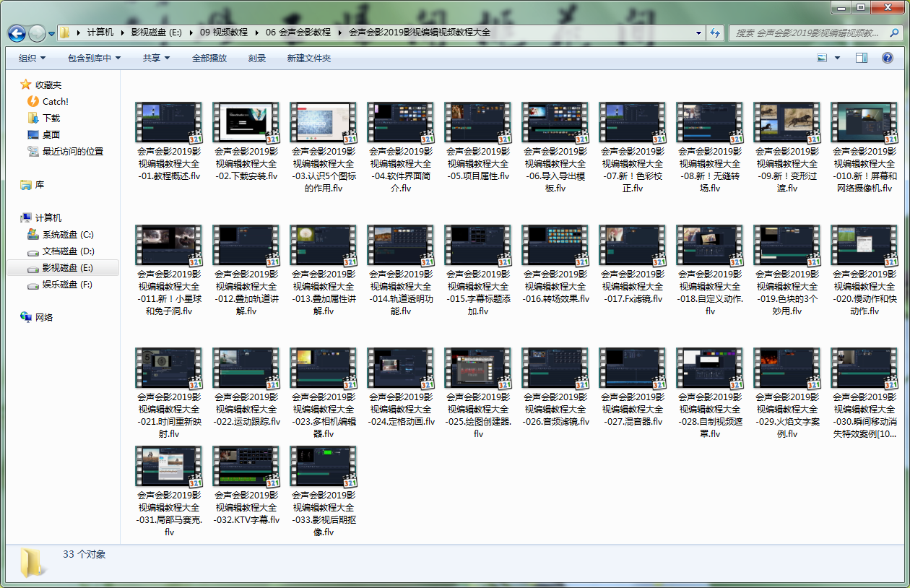
Task: Open the address bar history dropdown arrow
Action: (698, 33)
